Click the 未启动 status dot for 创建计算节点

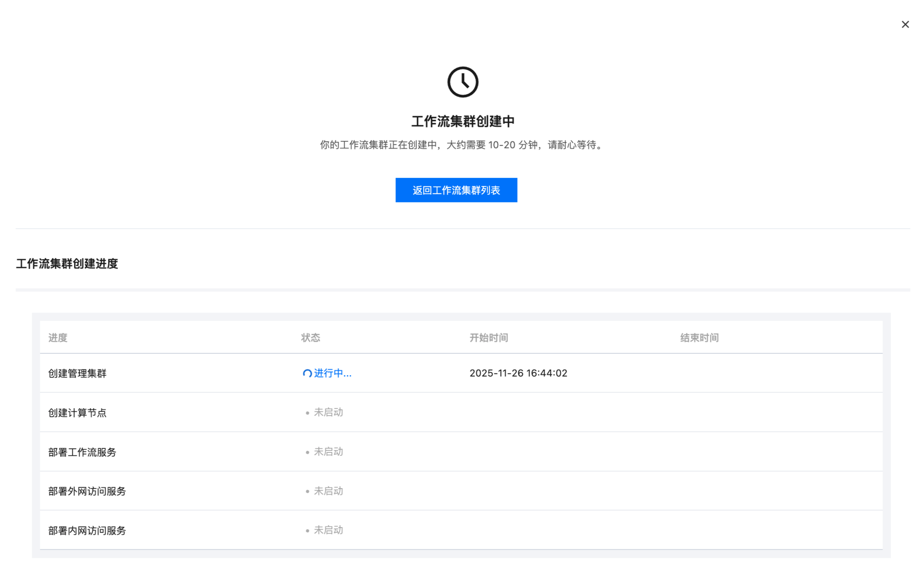coord(307,413)
